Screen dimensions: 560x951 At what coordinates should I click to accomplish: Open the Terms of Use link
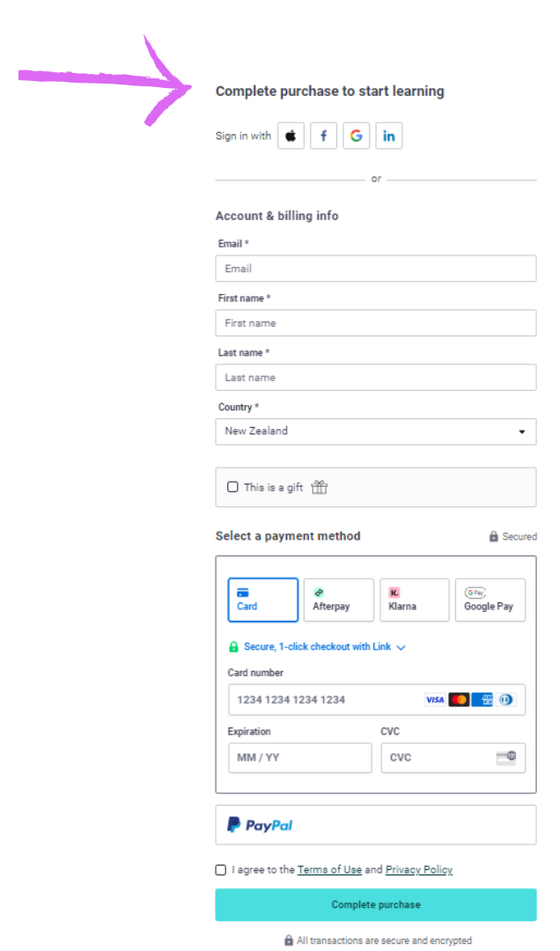click(x=329, y=870)
